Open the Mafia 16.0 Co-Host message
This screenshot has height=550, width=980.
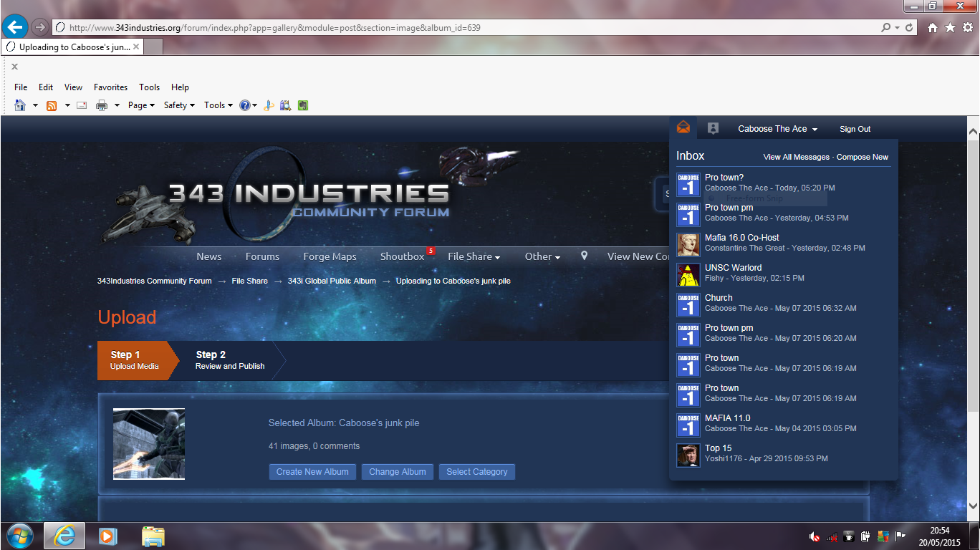[741, 238]
